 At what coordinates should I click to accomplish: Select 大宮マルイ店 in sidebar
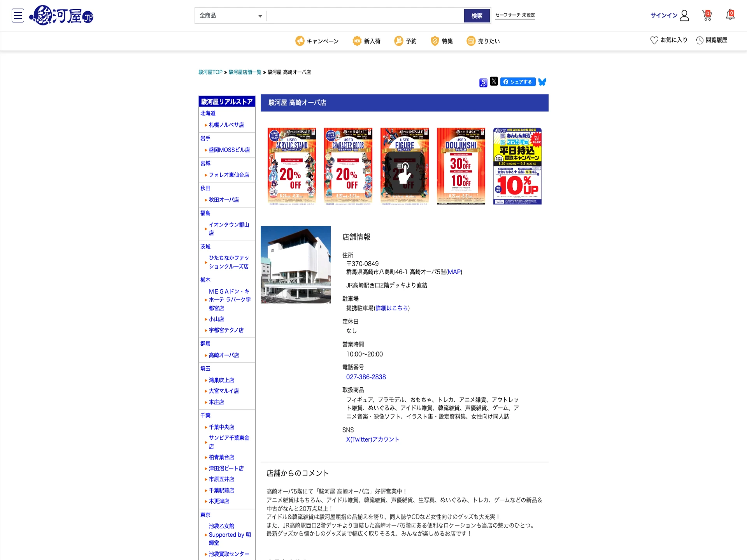[x=224, y=391]
